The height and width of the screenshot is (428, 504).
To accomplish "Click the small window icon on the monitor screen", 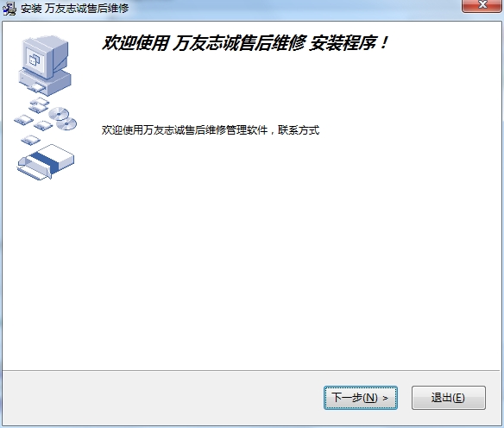I will [x=34, y=60].
